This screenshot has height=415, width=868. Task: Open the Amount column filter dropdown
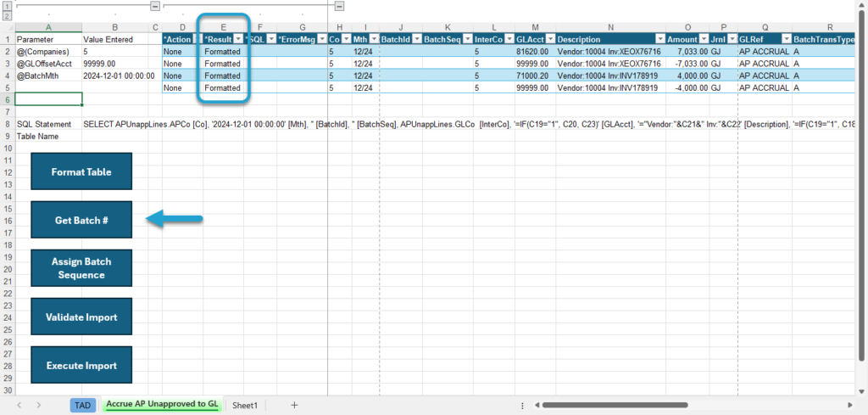703,39
